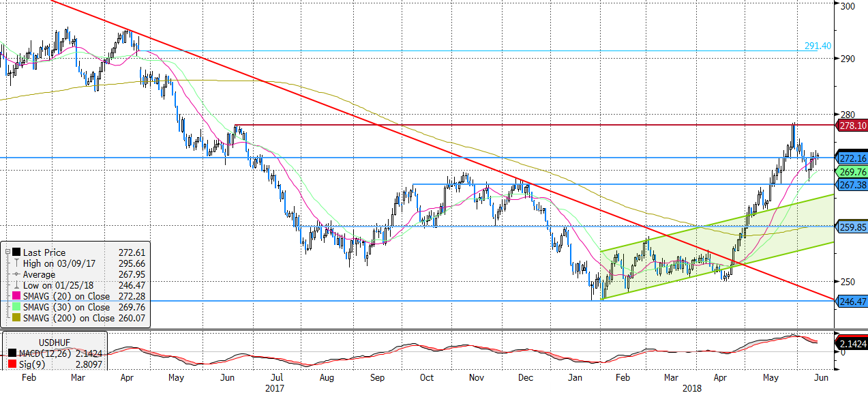Select the Average legend entry
The height and width of the screenshot is (393, 868).
(39, 274)
